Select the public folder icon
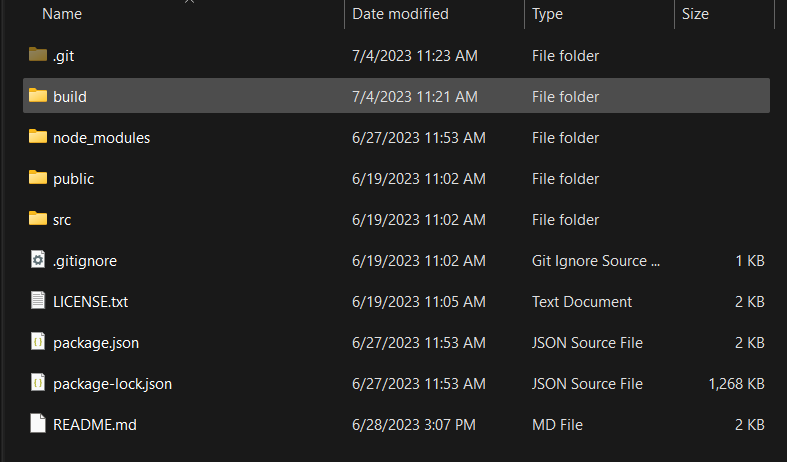The image size is (787, 462). [38, 178]
